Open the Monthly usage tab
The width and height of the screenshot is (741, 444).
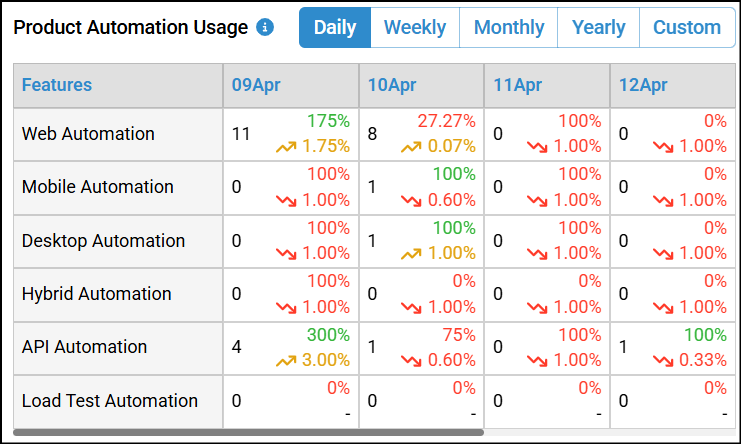point(509,28)
